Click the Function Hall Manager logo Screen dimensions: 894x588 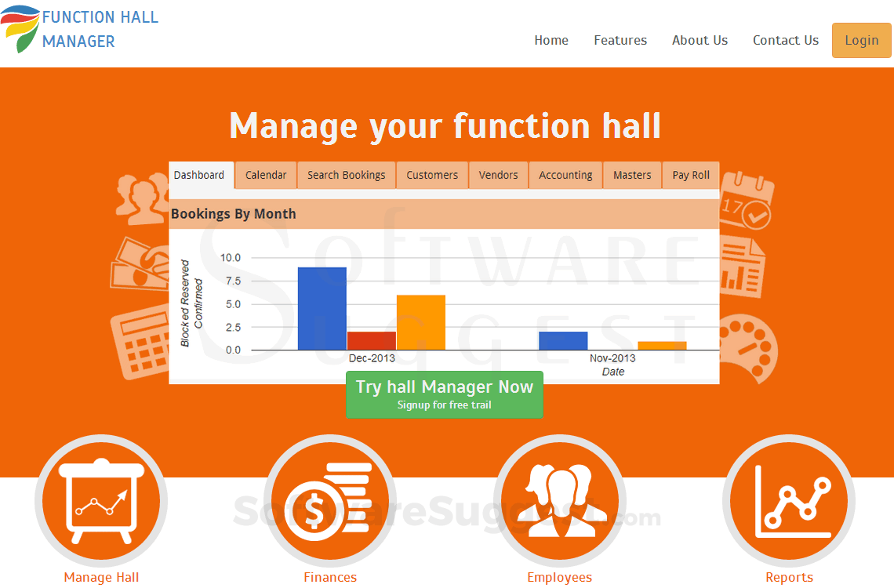point(80,29)
